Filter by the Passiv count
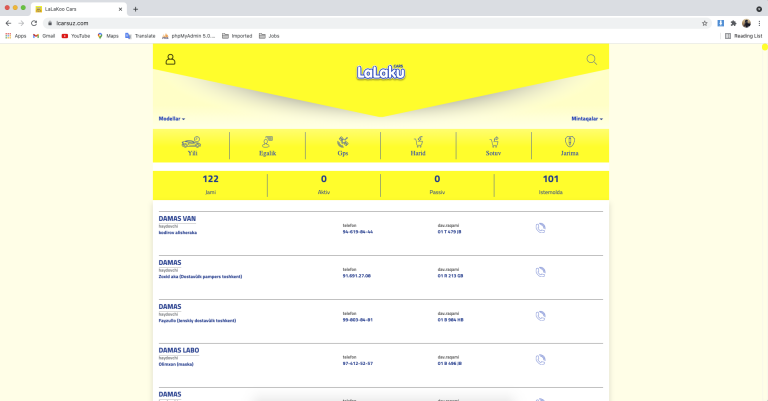This screenshot has height=401, width=768. pyautogui.click(x=437, y=185)
